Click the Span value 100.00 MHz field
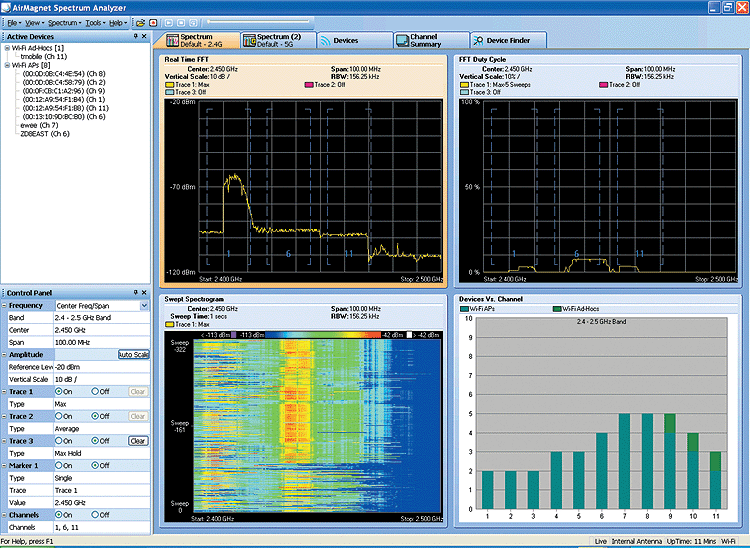The height and width of the screenshot is (548, 750). pyautogui.click(x=102, y=342)
